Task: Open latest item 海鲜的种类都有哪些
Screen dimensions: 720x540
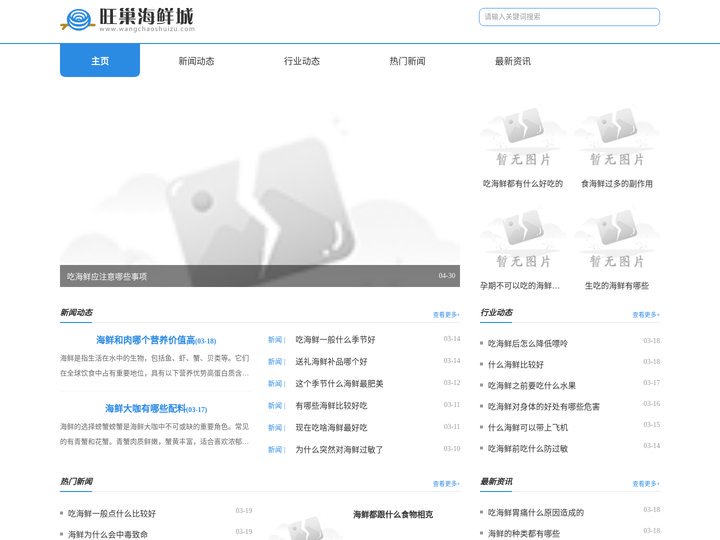Action: [x=524, y=534]
